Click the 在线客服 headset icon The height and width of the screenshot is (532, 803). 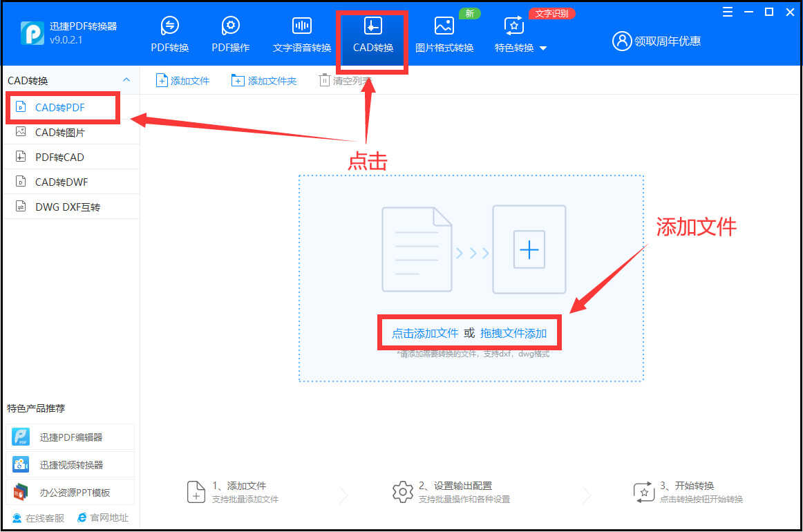17,518
